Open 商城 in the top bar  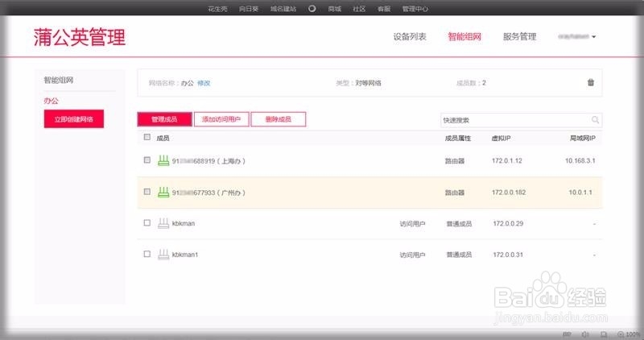point(335,9)
